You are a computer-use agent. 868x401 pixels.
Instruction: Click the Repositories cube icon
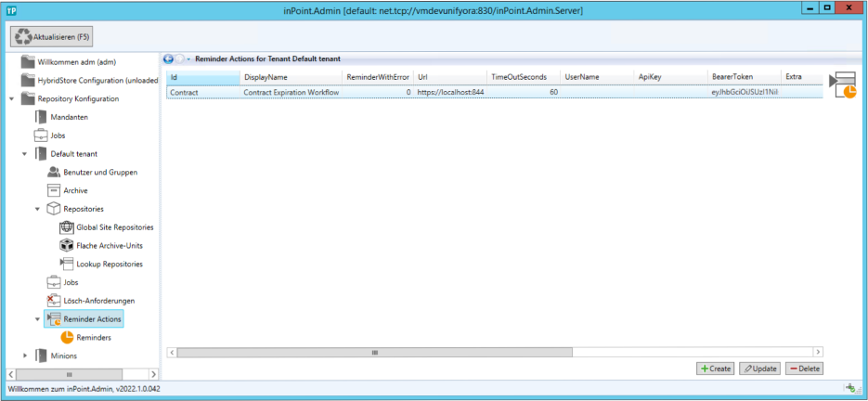(x=54, y=208)
